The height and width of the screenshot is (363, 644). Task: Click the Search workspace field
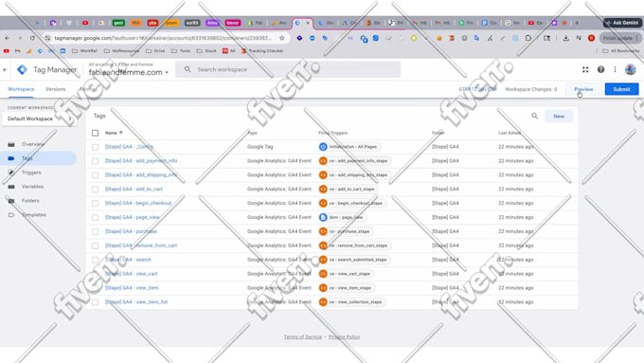point(288,69)
